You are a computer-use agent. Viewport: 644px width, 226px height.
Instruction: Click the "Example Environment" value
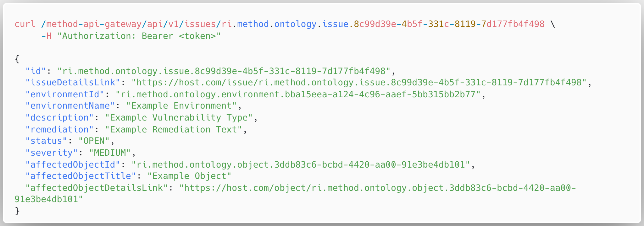(181, 106)
